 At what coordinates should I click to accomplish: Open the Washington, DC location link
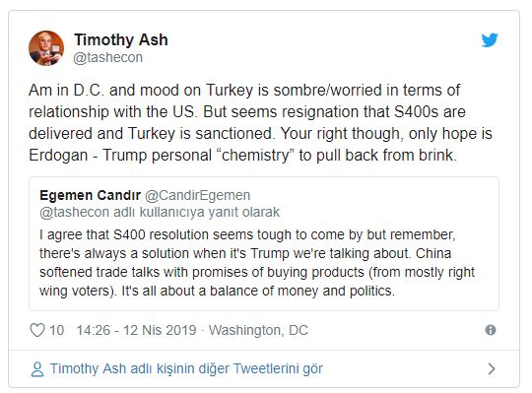[258, 330]
